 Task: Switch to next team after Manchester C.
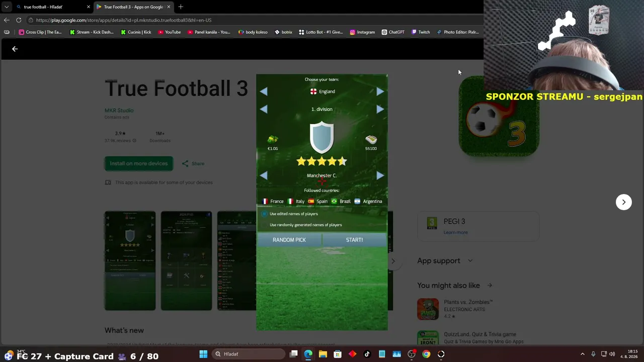pos(380,175)
